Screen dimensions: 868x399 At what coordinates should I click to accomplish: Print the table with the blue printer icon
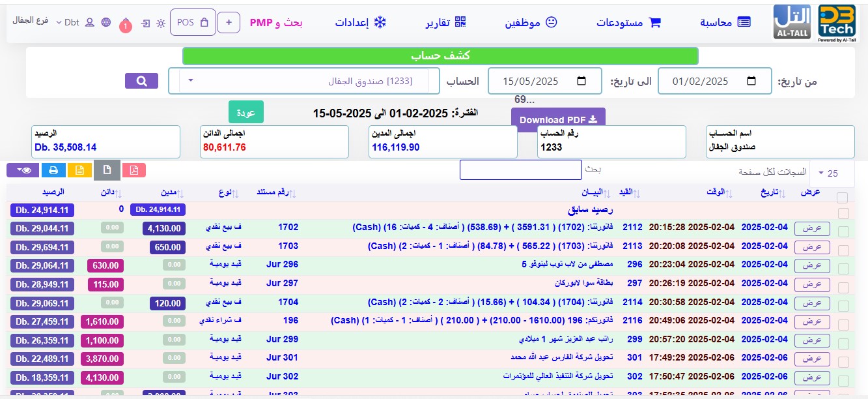pyautogui.click(x=53, y=170)
